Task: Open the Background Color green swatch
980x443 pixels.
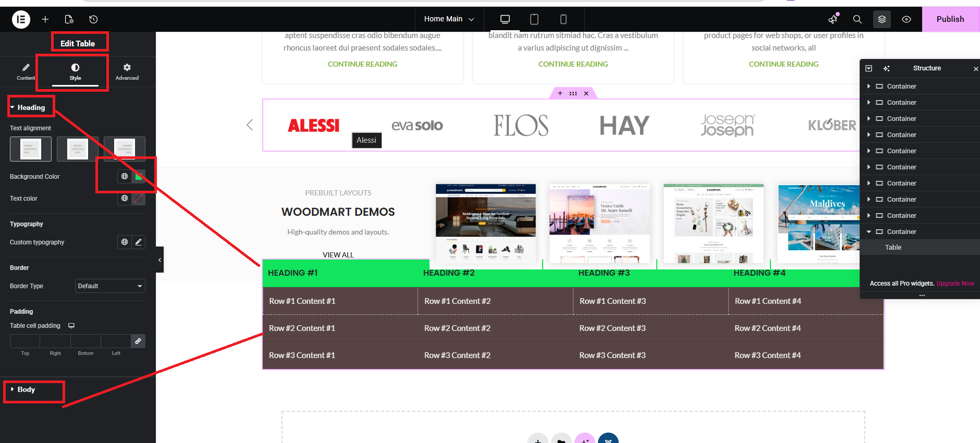Action: 138,176
